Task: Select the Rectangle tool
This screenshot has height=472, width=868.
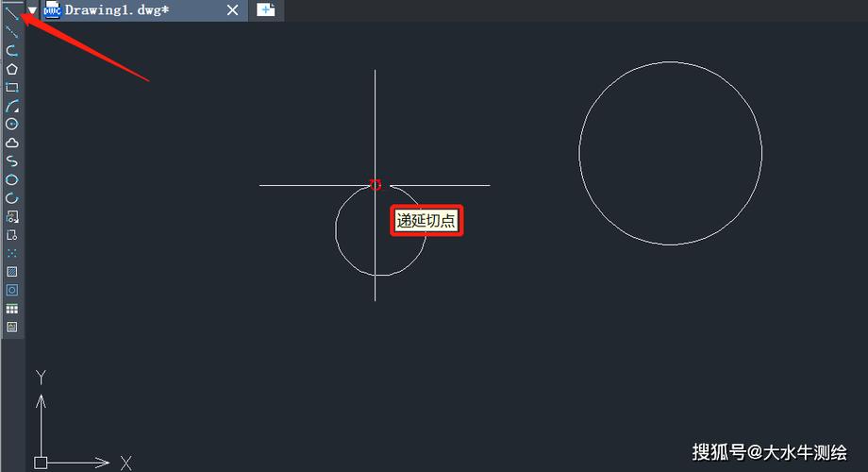Action: click(x=11, y=87)
